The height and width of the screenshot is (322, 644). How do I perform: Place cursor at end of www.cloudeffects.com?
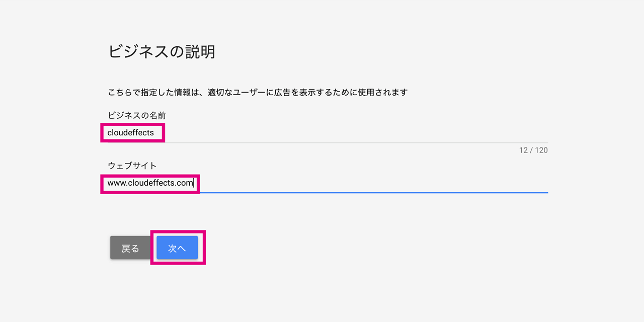(194, 183)
